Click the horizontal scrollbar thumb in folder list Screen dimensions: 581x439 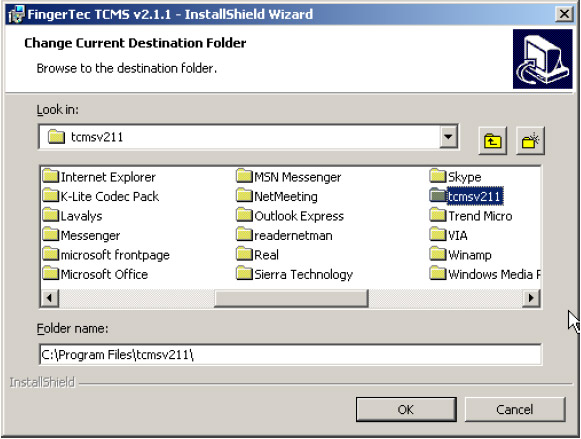(291, 298)
